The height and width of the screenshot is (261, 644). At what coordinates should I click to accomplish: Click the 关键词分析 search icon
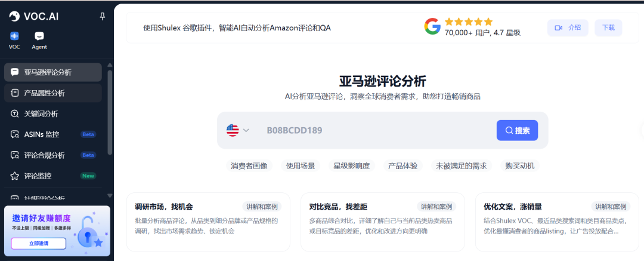click(x=15, y=113)
